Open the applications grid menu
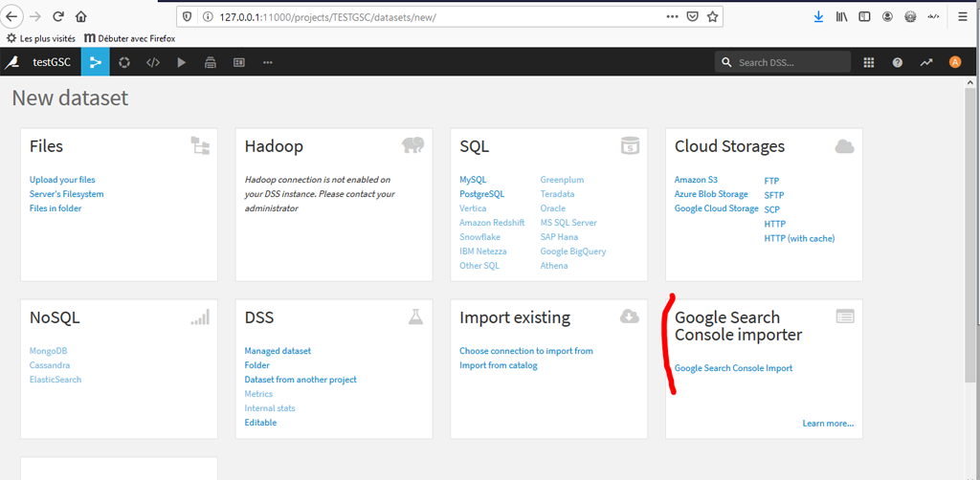The height and width of the screenshot is (480, 980). click(x=869, y=62)
